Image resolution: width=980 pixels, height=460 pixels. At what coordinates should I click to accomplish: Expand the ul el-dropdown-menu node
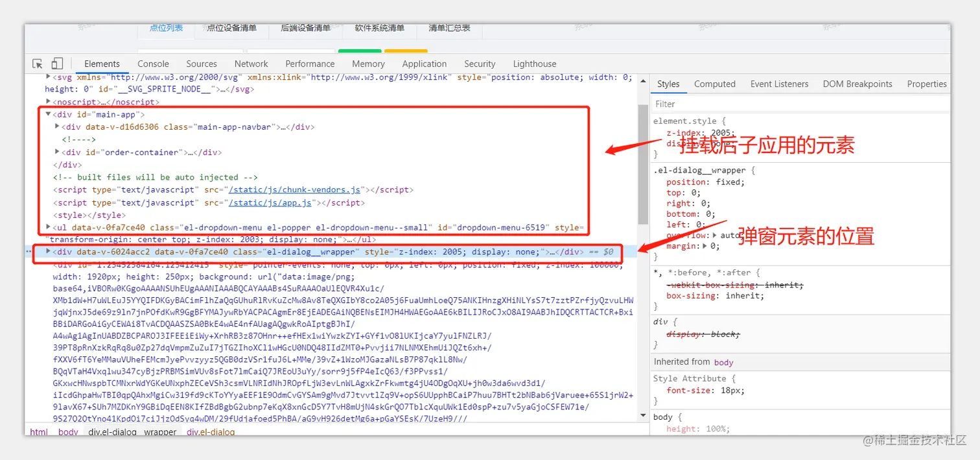tap(49, 227)
